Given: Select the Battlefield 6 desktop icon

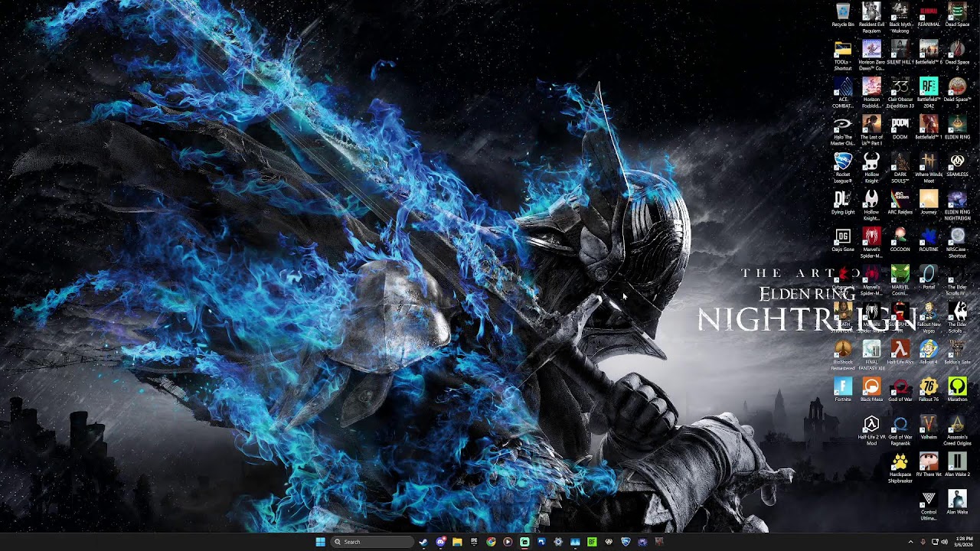Looking at the screenshot, I should click(x=929, y=52).
